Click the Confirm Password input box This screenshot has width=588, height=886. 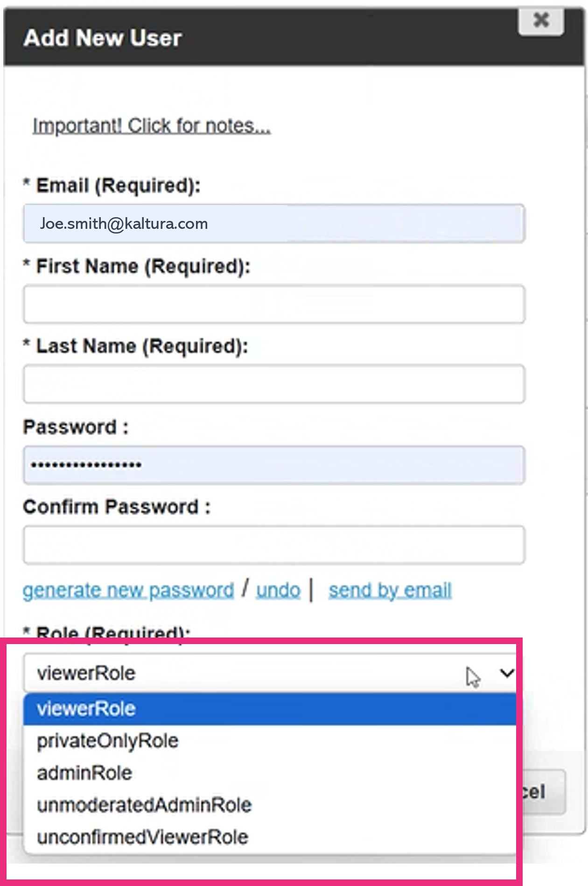pos(274,545)
